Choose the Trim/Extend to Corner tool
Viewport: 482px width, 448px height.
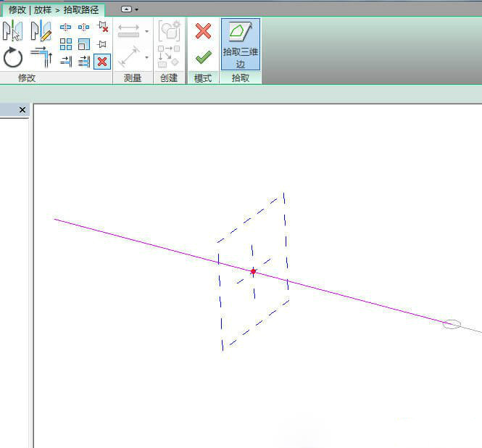(41, 57)
